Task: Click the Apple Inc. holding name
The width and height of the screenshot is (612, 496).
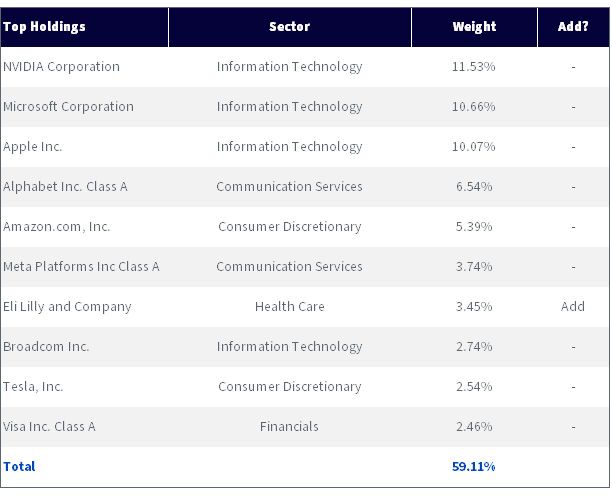Action: tap(32, 147)
